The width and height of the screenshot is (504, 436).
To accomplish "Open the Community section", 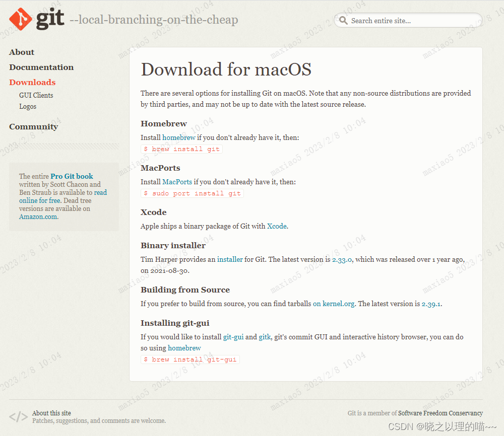I will [x=33, y=126].
